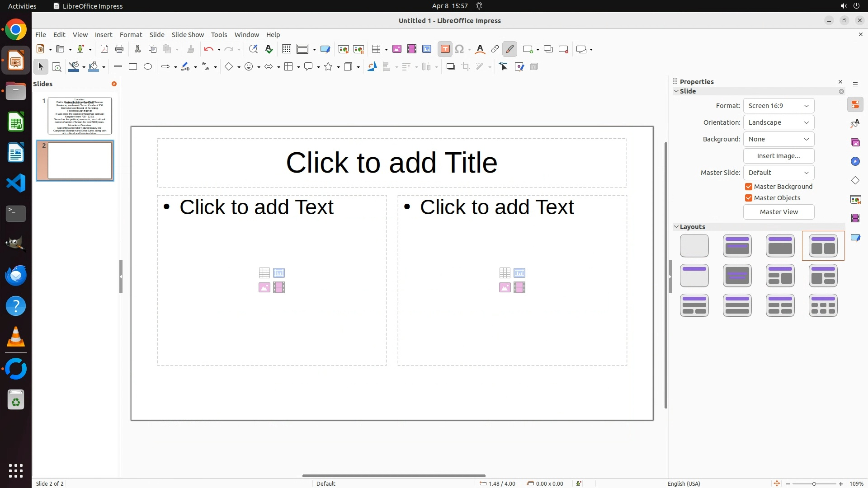868x488 pixels.
Task: Select the Rectangle drawing tool
Action: [x=133, y=67]
